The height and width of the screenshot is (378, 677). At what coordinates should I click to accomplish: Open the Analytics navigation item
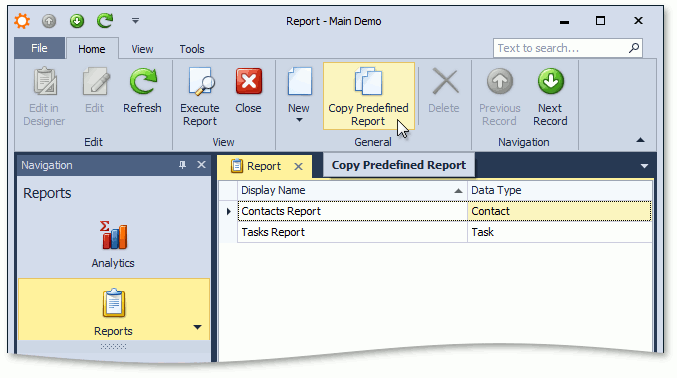113,244
